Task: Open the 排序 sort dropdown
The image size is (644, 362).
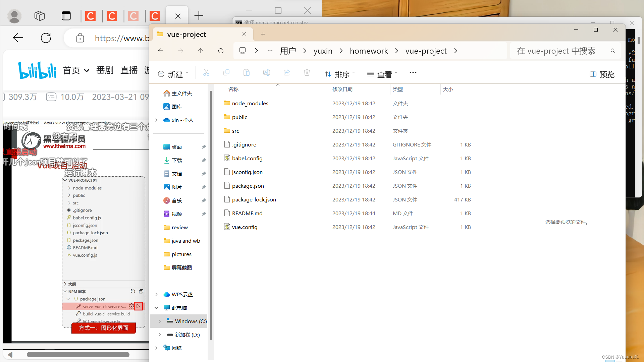Action: point(340,74)
